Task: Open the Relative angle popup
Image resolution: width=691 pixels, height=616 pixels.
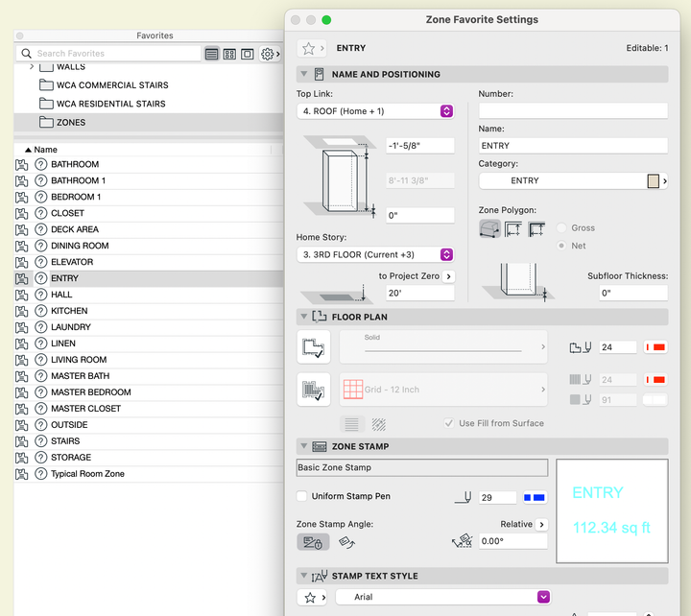Action: (541, 524)
